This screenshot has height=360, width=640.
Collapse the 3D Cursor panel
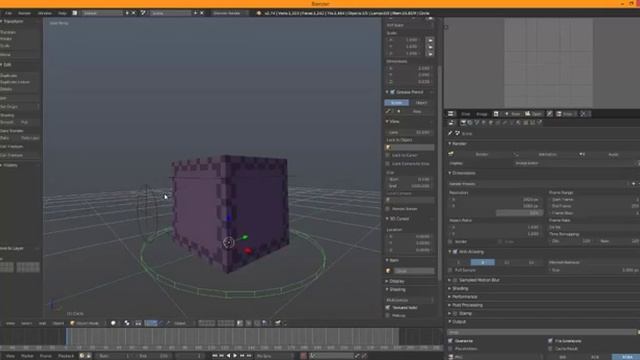tap(399, 219)
